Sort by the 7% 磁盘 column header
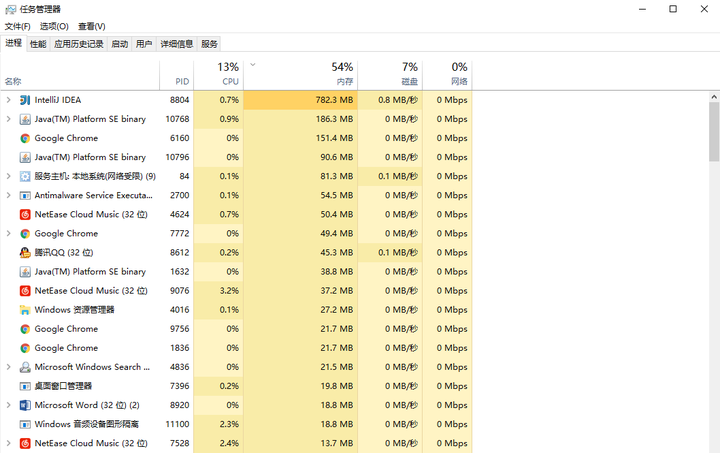The image size is (720, 453). click(390, 75)
